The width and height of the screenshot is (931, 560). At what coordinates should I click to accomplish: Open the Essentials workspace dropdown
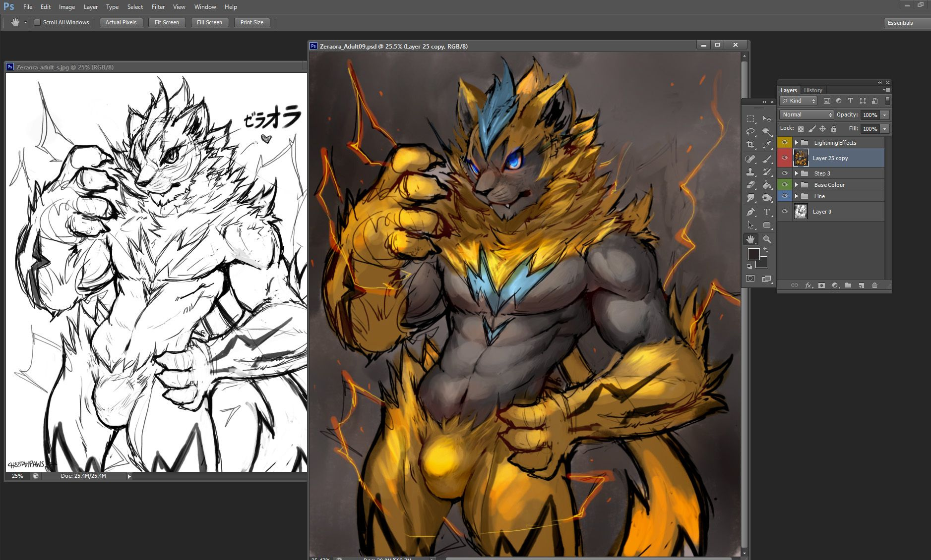point(907,23)
